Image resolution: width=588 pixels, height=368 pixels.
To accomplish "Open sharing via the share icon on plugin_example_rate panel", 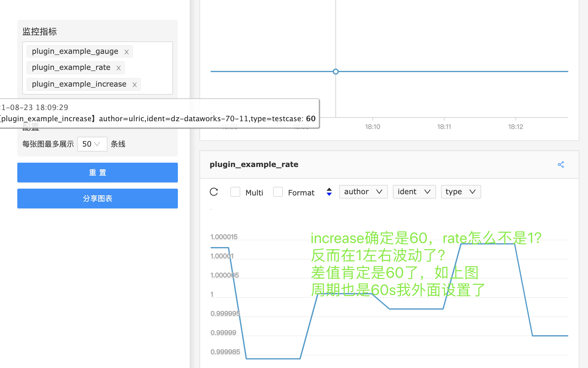I will (561, 164).
